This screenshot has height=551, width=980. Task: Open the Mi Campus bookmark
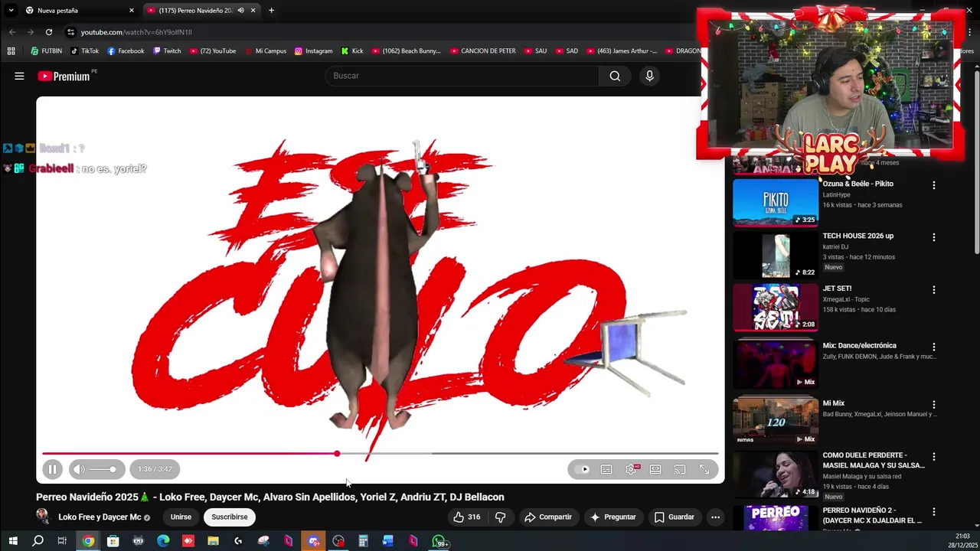(266, 51)
